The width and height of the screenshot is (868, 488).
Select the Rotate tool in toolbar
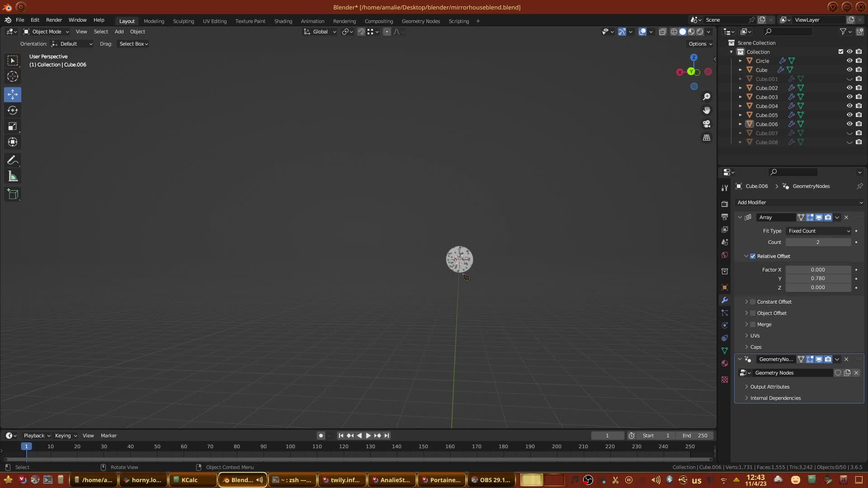[x=13, y=110]
